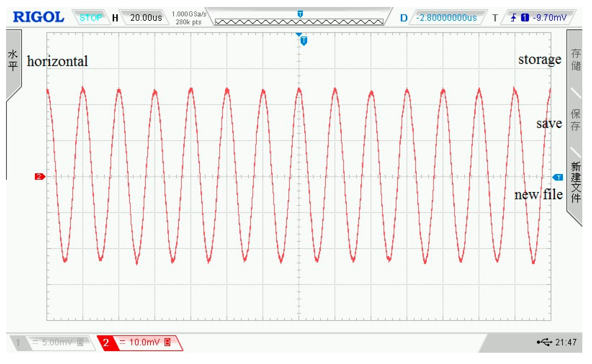Click the blue trigger T marker above grid
The width and height of the screenshot is (592, 364).
[304, 40]
